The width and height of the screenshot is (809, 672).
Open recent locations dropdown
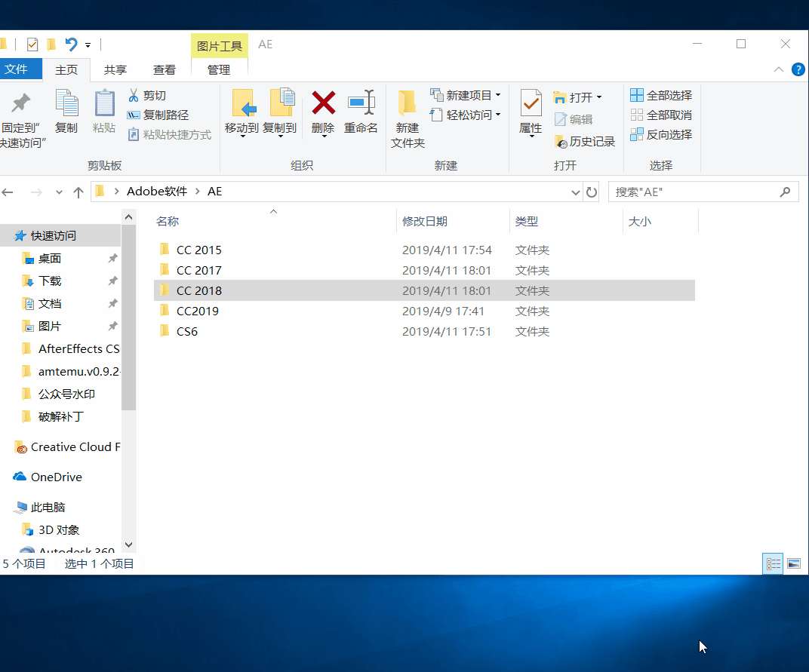point(60,192)
